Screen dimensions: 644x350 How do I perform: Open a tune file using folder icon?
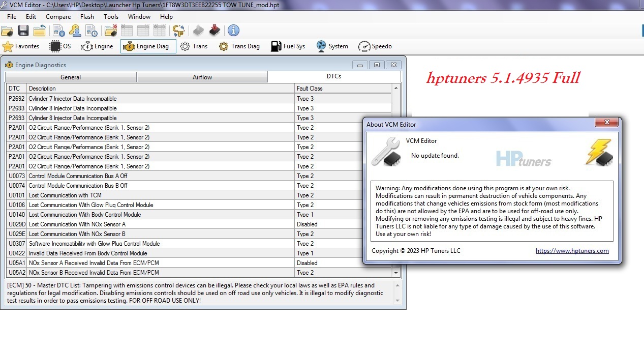pyautogui.click(x=7, y=31)
